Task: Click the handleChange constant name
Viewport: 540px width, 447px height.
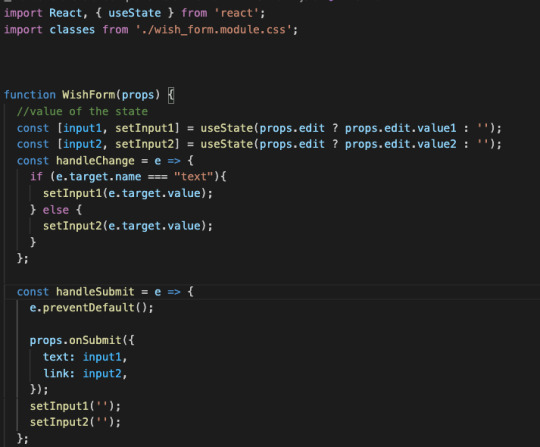Action: [x=95, y=160]
